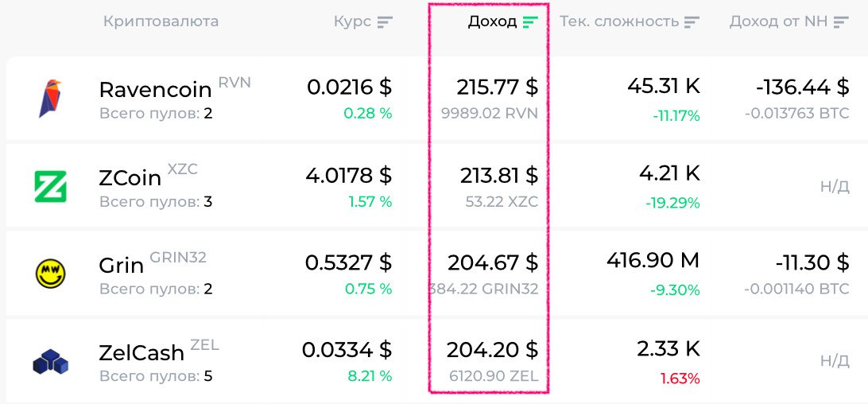
Task: Click sort icon beside Доход от NH
Action: tap(841, 22)
